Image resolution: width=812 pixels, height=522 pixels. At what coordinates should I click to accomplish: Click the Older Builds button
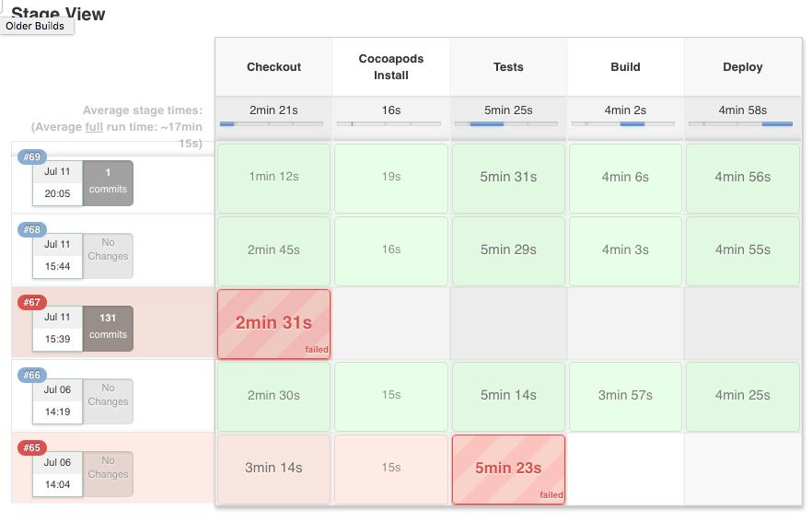[x=36, y=26]
